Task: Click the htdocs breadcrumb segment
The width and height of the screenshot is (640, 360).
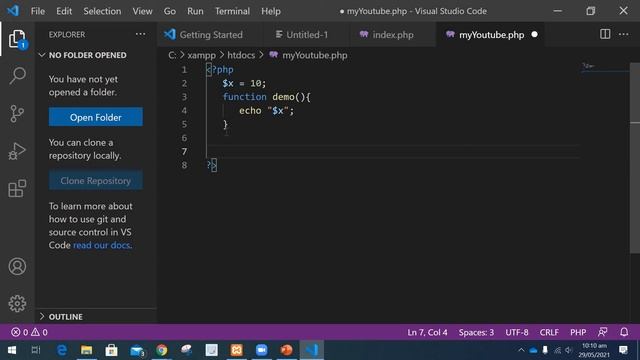Action: pos(241,55)
